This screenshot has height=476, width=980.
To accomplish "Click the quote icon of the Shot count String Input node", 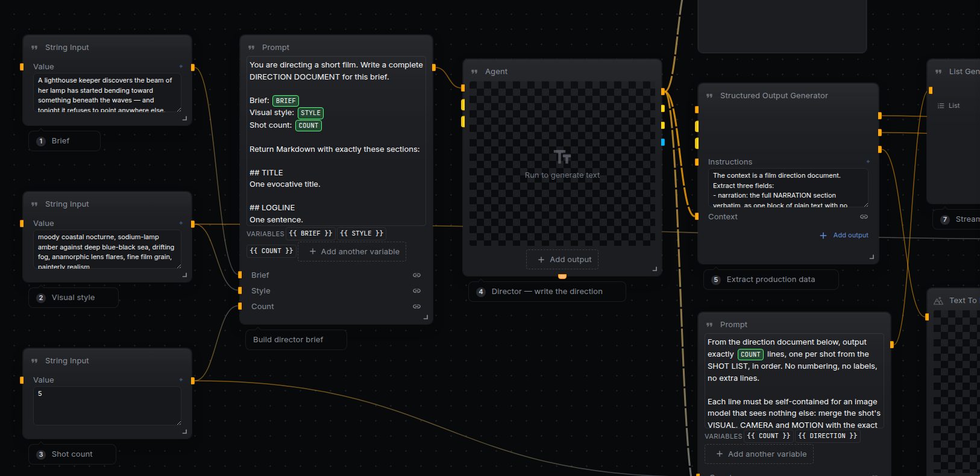I will point(34,361).
